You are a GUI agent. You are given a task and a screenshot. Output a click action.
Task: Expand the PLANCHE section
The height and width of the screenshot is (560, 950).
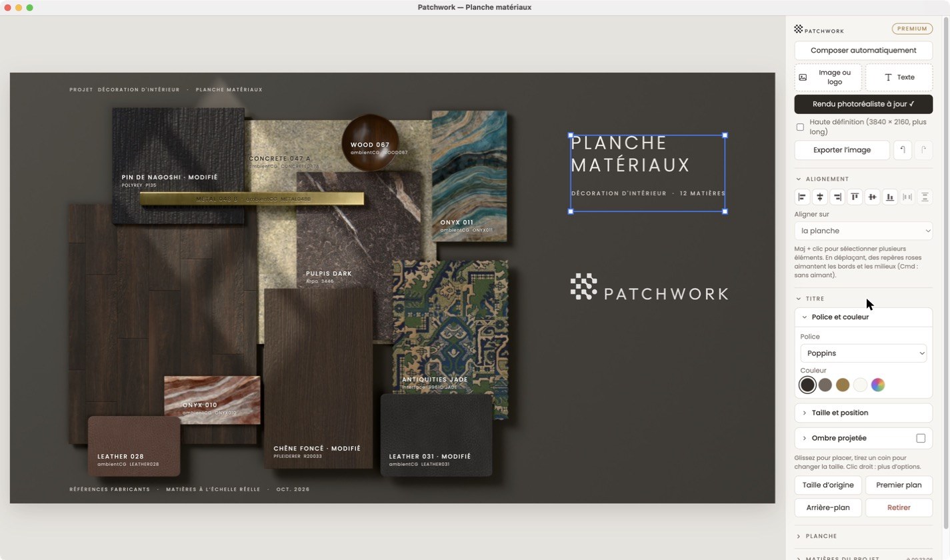(x=863, y=536)
